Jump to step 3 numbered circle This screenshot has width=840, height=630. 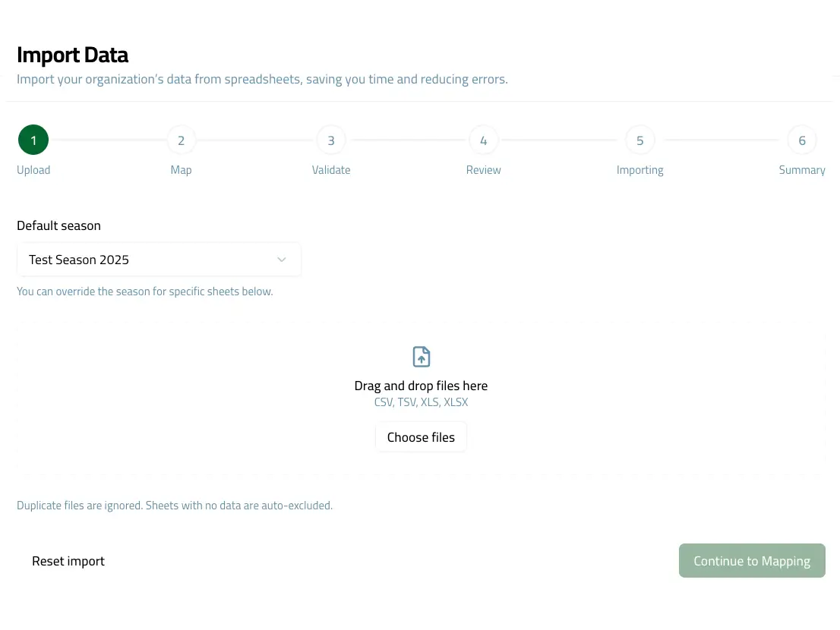point(331,140)
